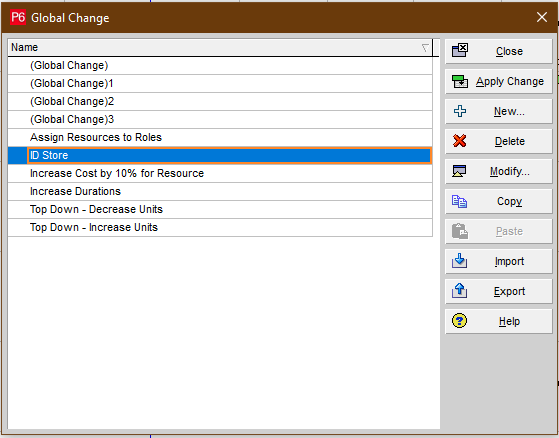559x438 pixels.
Task: Click the Import download arrow icon
Action: [x=460, y=261]
